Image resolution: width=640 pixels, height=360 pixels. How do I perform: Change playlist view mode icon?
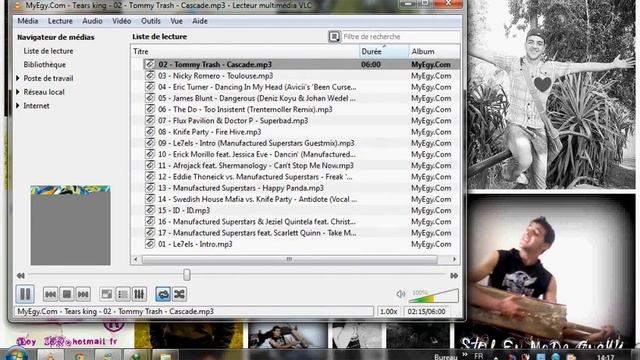[x=334, y=37]
